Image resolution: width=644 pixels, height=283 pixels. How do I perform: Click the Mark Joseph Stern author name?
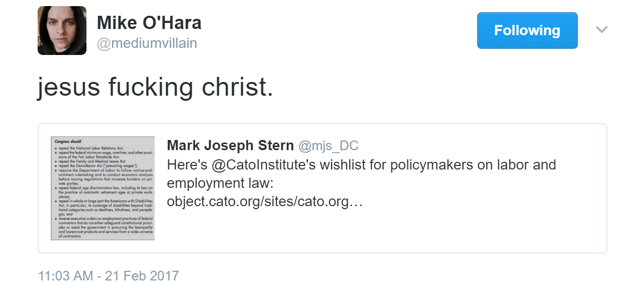[x=230, y=146]
